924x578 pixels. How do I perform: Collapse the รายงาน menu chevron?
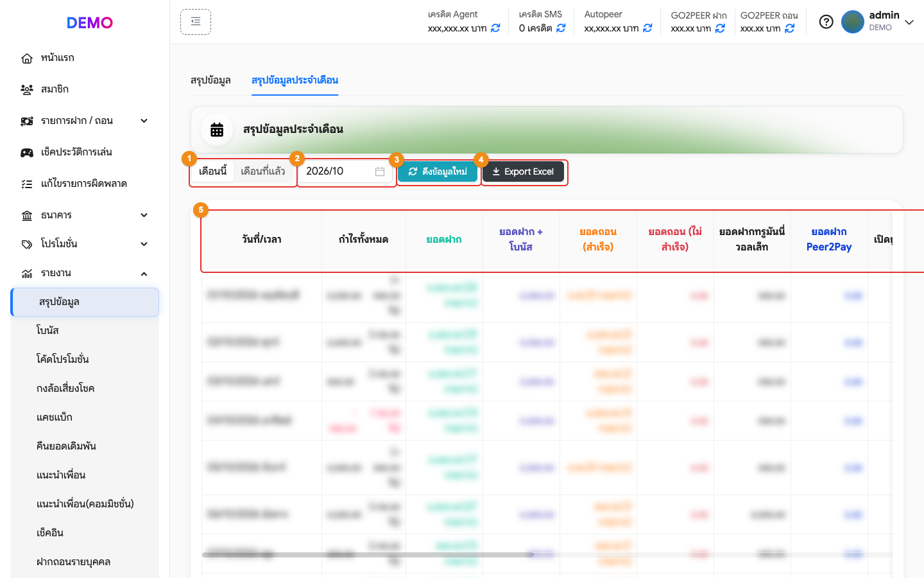144,274
